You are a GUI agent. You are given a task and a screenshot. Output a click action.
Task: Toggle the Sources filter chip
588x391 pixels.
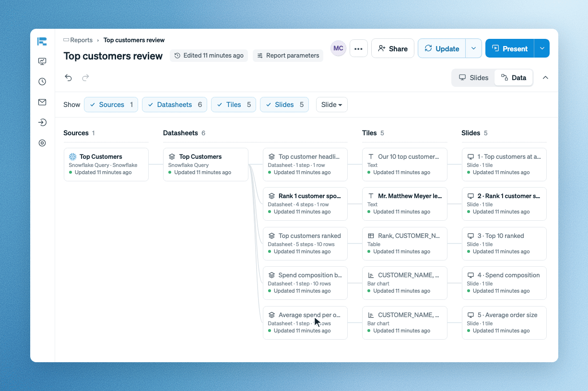(111, 105)
